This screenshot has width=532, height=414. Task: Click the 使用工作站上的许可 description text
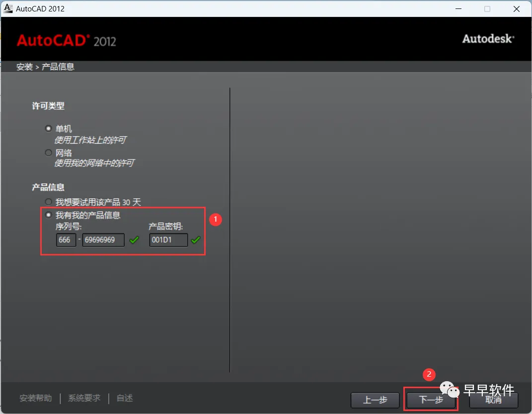90,140
